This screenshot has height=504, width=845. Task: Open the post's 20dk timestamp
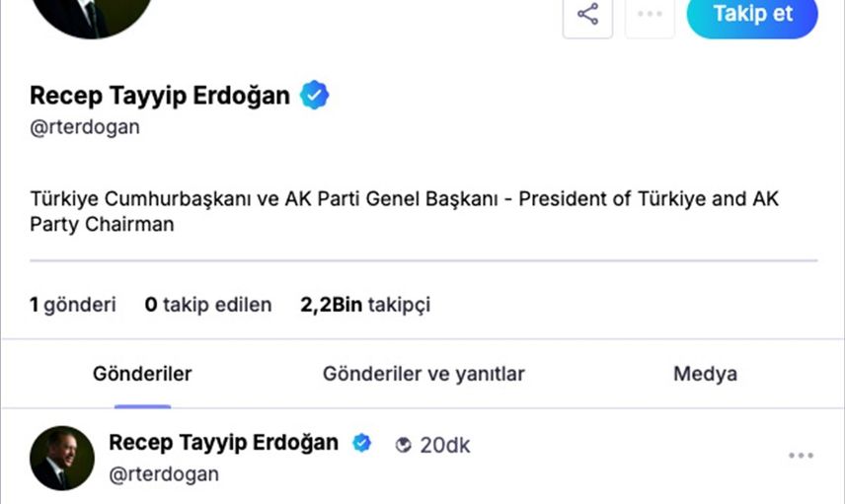click(x=445, y=445)
